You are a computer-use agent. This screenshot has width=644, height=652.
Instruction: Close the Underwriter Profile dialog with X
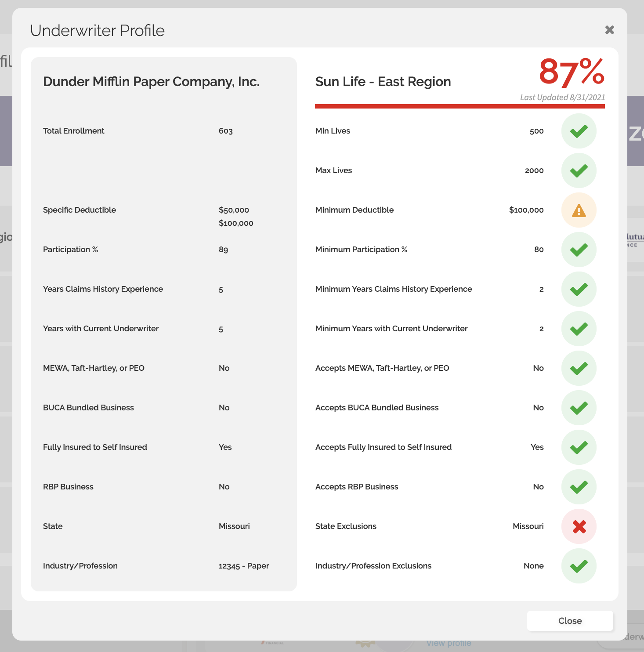point(609,30)
